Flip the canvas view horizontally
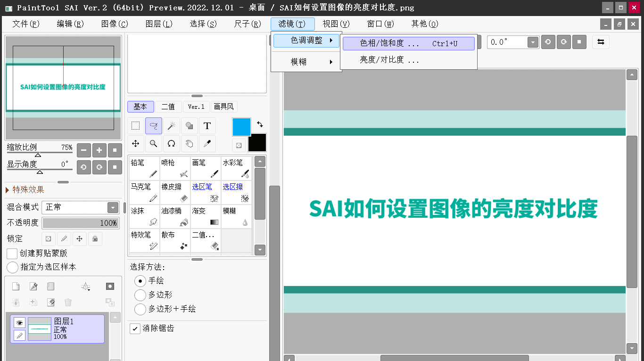Image resolution: width=644 pixels, height=361 pixels. point(601,42)
